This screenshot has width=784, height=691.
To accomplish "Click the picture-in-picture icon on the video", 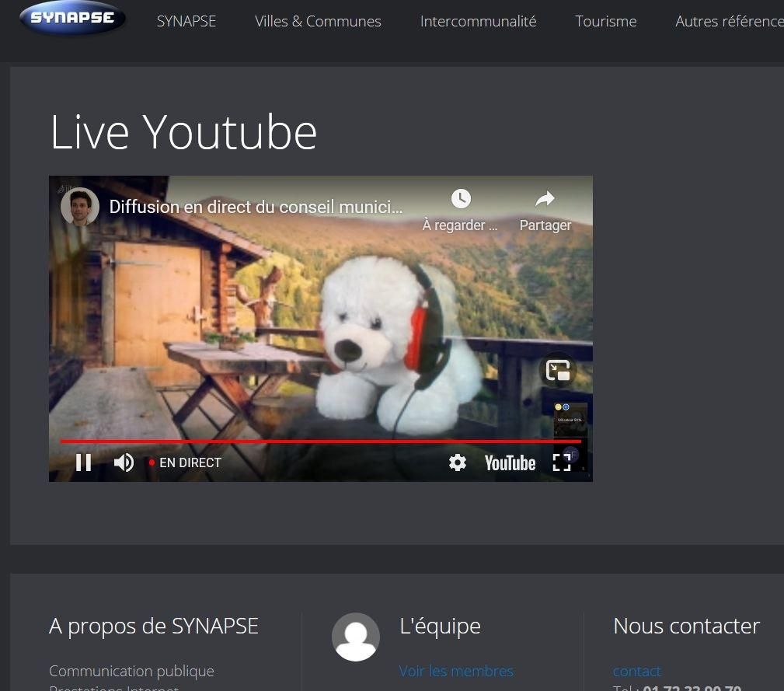I will tap(558, 371).
